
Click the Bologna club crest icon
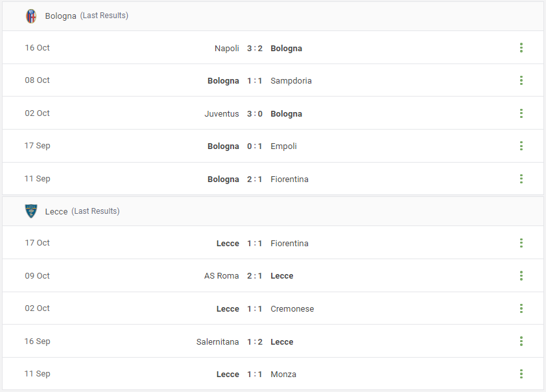(x=31, y=16)
